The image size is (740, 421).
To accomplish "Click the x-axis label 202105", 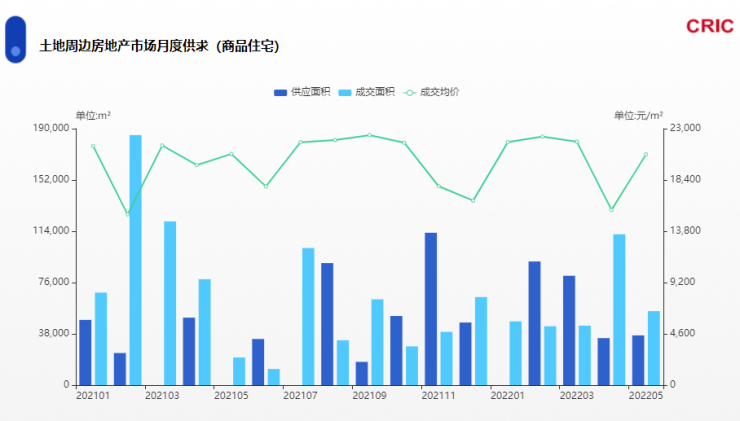I will point(231,396).
